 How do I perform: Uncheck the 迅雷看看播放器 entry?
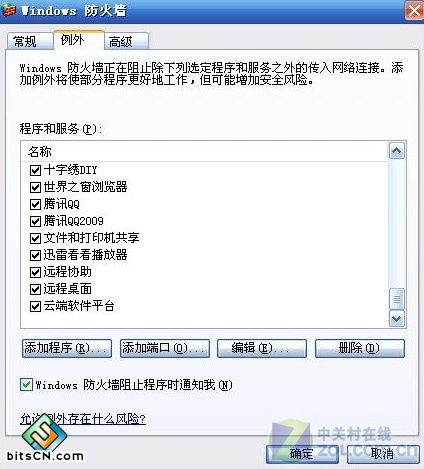pyautogui.click(x=35, y=255)
